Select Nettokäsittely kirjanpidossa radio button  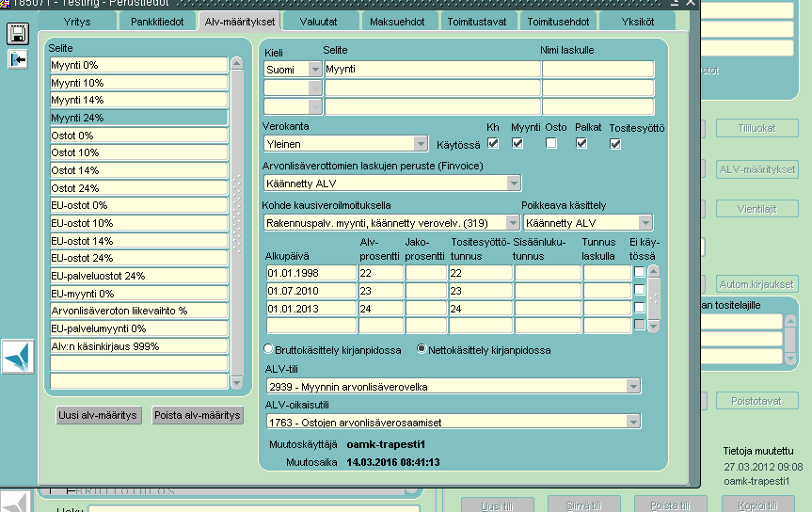pyautogui.click(x=422, y=349)
